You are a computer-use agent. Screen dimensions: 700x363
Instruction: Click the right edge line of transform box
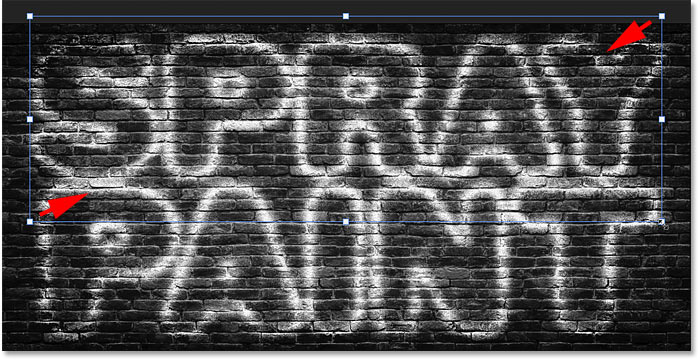(x=662, y=67)
